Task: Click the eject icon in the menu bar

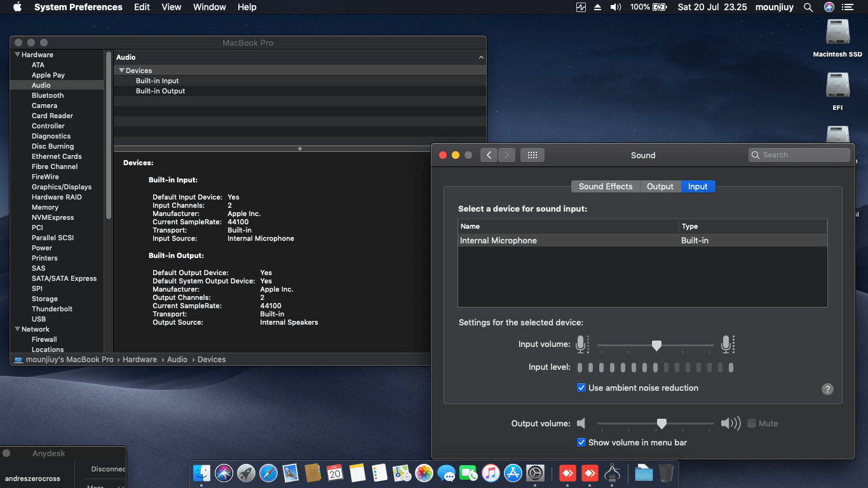Action: pos(597,7)
